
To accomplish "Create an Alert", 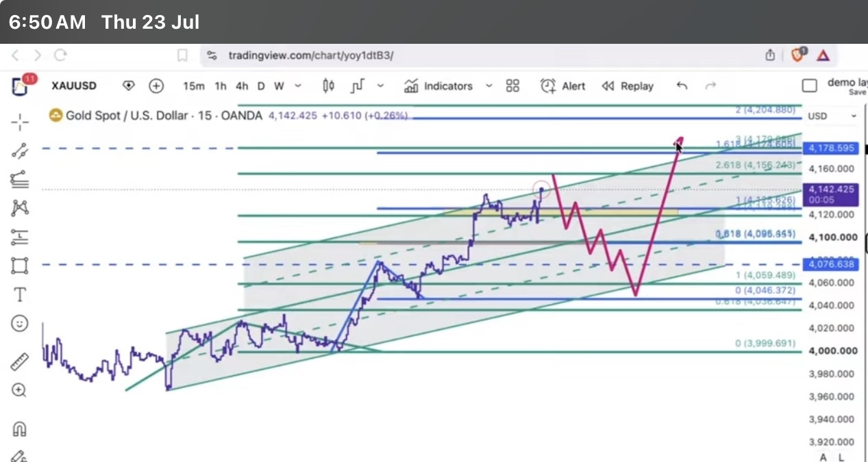I will pos(563,86).
